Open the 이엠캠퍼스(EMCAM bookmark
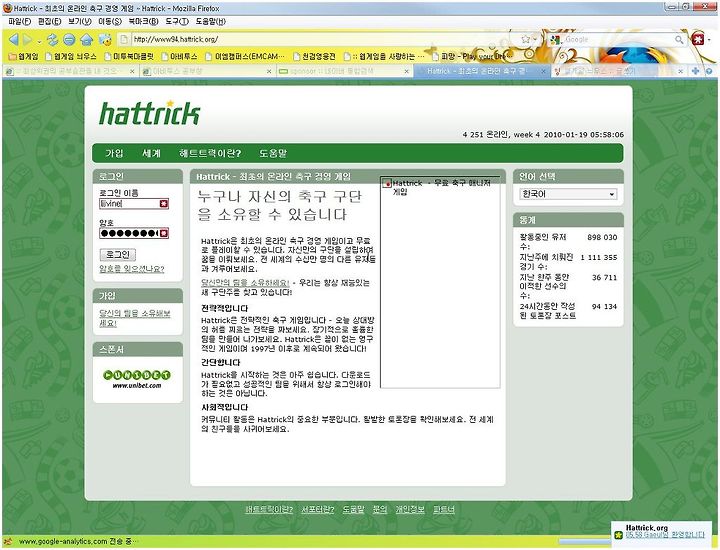Viewport: 720px width, 550px height. (245, 56)
